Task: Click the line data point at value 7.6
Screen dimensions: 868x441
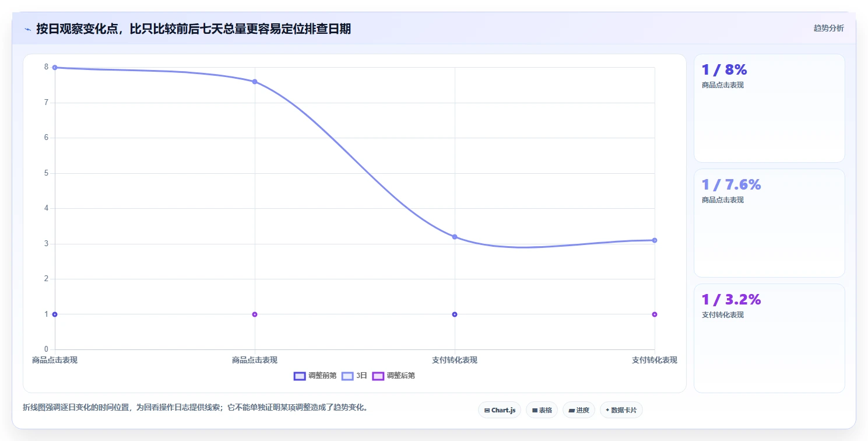Action: 255,82
